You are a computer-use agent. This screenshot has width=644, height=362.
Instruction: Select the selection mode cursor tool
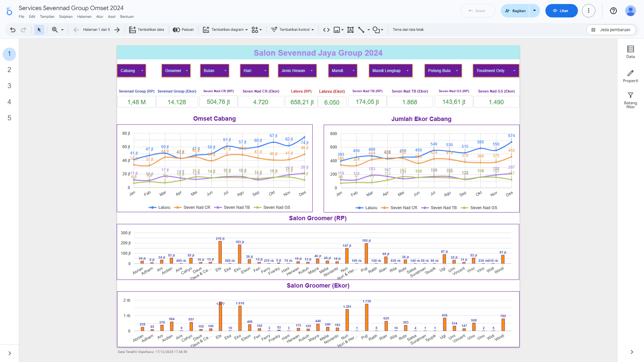click(39, 30)
